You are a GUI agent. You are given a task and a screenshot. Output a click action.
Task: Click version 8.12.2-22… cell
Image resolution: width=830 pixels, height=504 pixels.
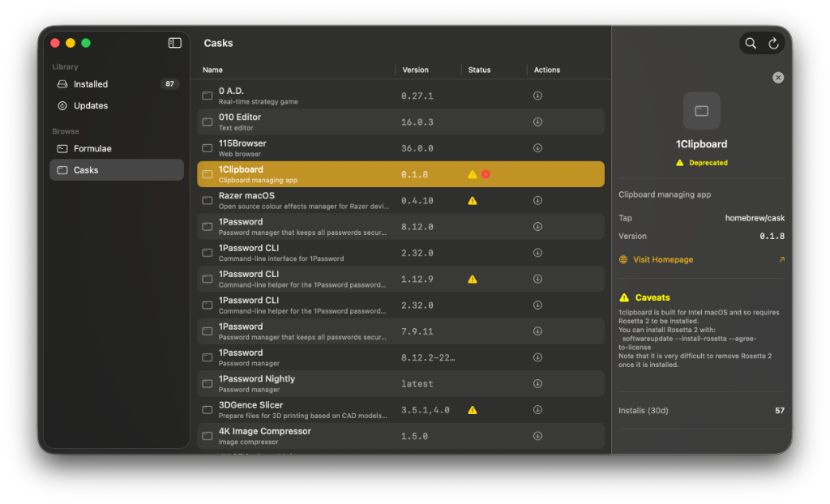click(x=428, y=358)
